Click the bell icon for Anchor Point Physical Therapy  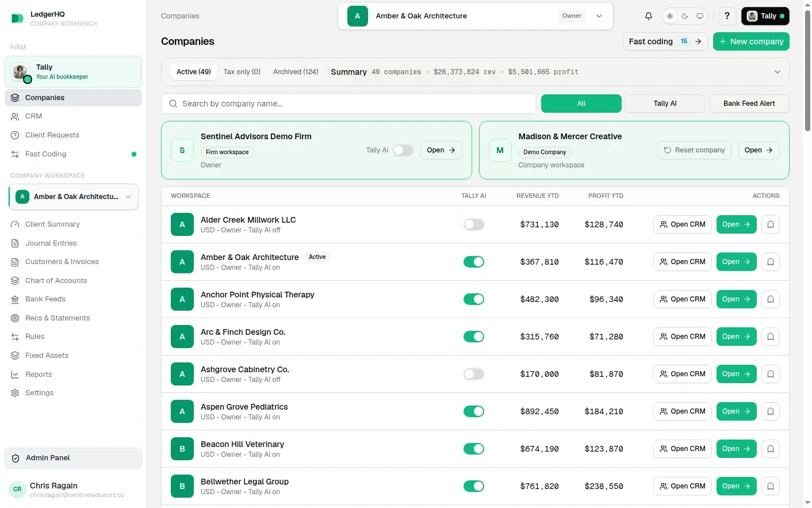pyautogui.click(x=771, y=299)
